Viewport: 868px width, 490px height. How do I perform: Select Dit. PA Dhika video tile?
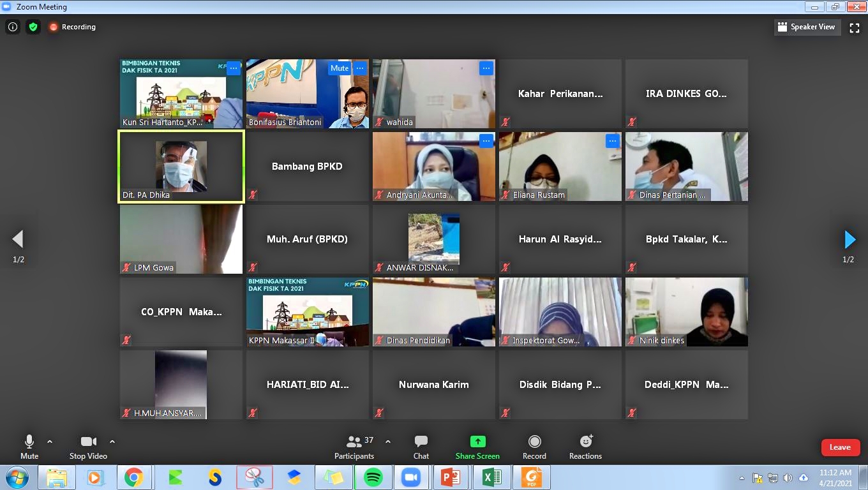(x=181, y=167)
